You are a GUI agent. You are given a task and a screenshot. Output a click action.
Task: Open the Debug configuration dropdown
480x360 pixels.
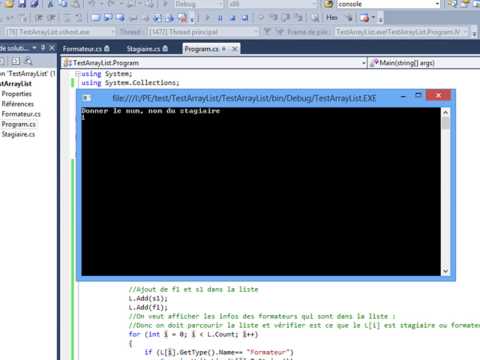click(x=199, y=4)
